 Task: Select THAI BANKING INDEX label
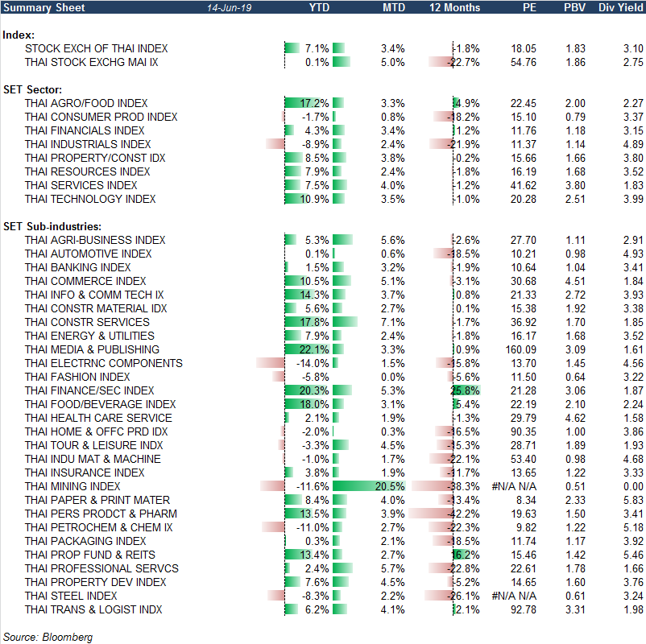pyautogui.click(x=77, y=267)
